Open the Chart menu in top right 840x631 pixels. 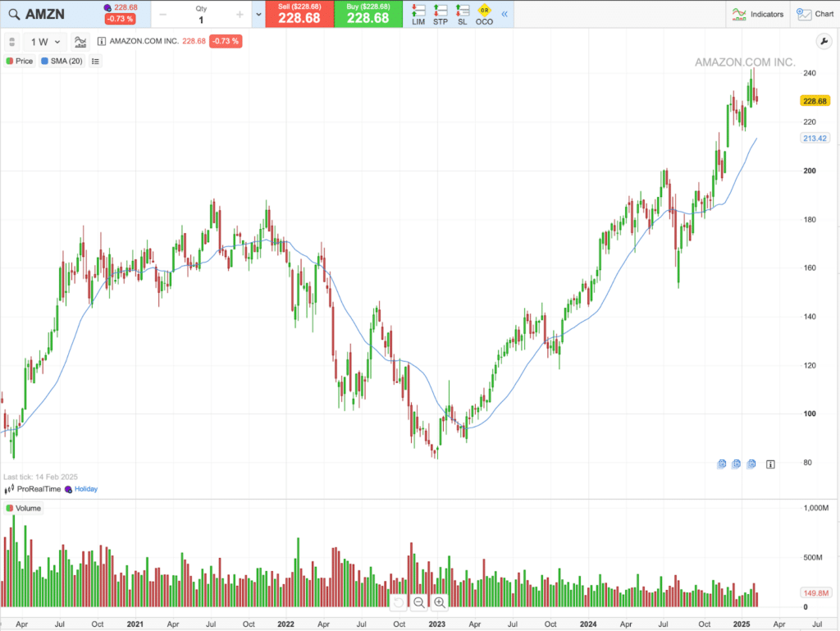point(815,15)
